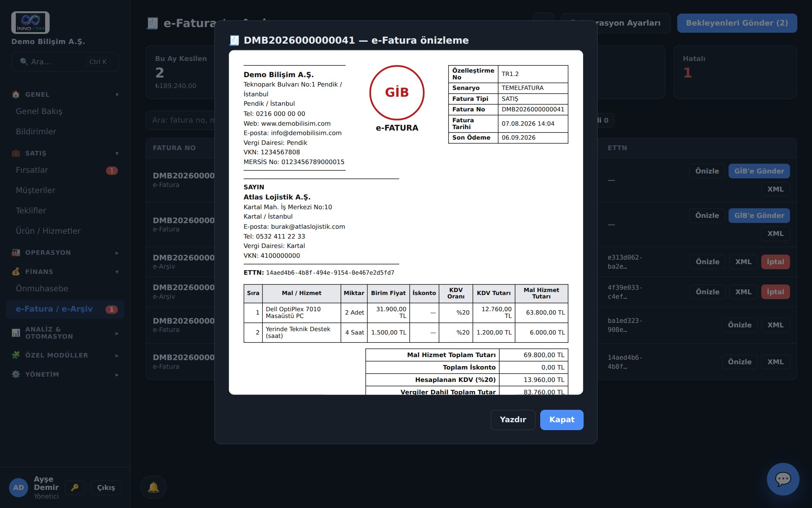This screenshot has width=812, height=508.
Task: Expand the ÖZEL MODÜLLER section arrow
Action: (x=117, y=356)
